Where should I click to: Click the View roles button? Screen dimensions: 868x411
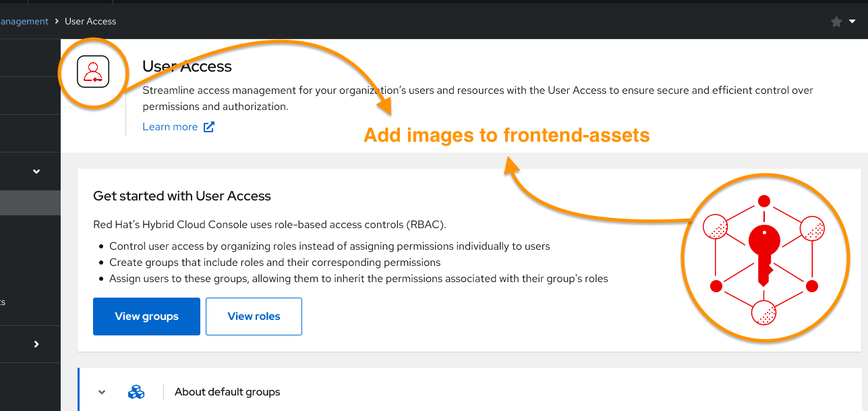(254, 316)
